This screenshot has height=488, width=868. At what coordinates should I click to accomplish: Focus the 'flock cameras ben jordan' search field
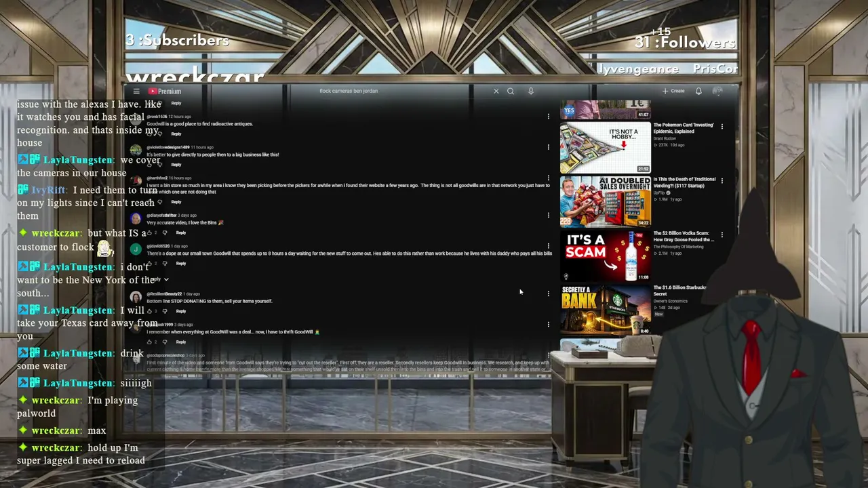pos(403,91)
